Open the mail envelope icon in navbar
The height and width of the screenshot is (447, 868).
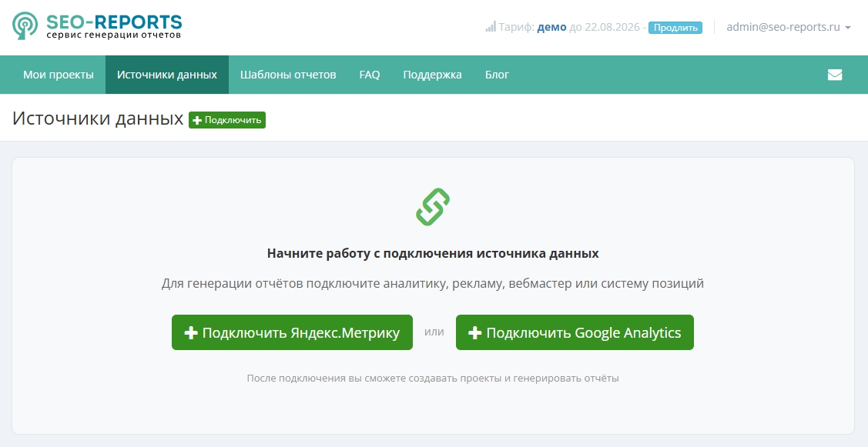click(x=835, y=75)
